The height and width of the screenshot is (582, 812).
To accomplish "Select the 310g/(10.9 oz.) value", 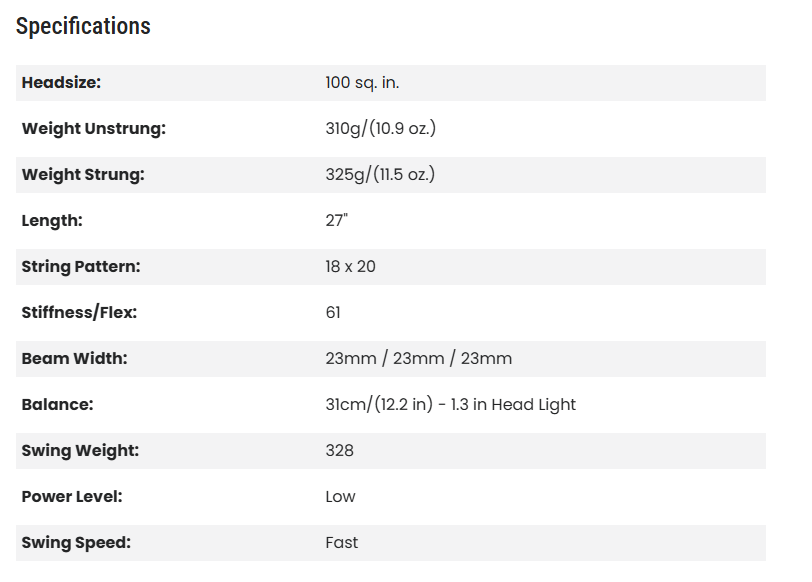I will tap(380, 129).
